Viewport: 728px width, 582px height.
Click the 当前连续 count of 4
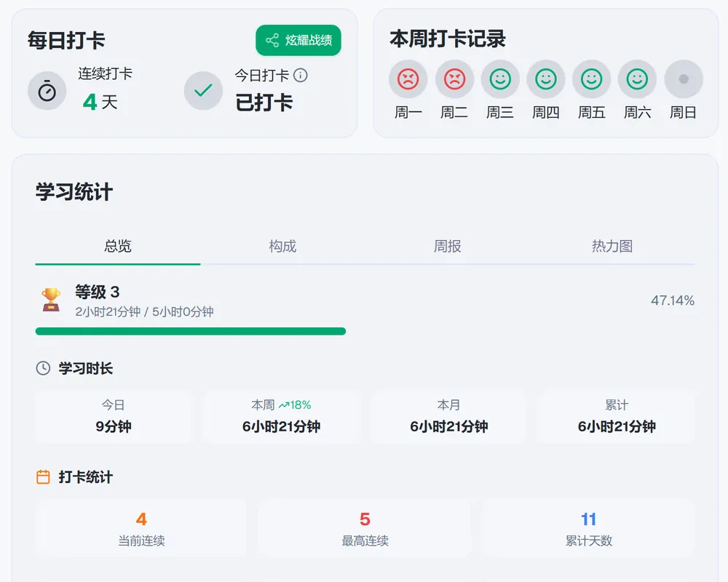pos(142,519)
